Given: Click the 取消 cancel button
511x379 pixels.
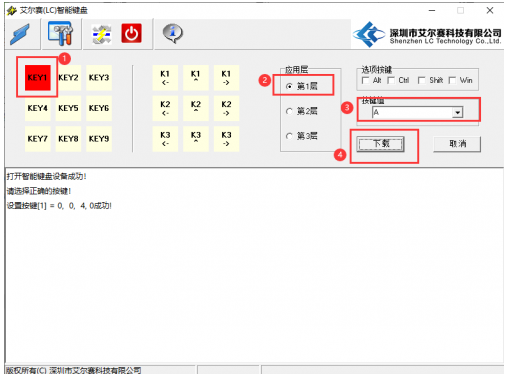Looking at the screenshot, I should tap(457, 144).
